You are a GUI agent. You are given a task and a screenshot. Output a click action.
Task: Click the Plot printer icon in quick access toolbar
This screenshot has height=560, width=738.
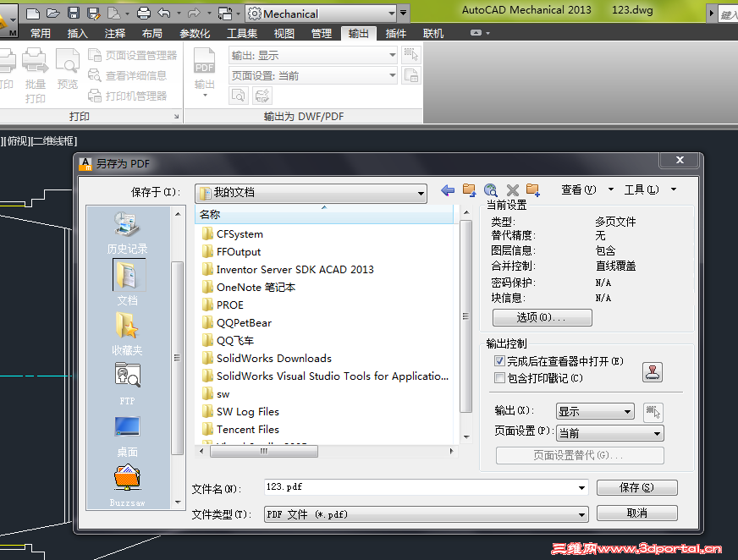[144, 14]
